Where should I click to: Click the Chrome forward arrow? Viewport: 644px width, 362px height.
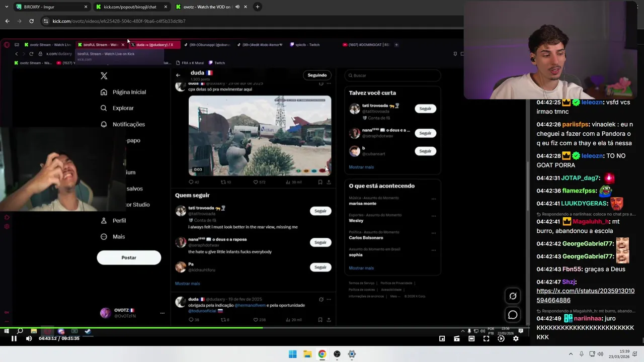click(x=19, y=21)
